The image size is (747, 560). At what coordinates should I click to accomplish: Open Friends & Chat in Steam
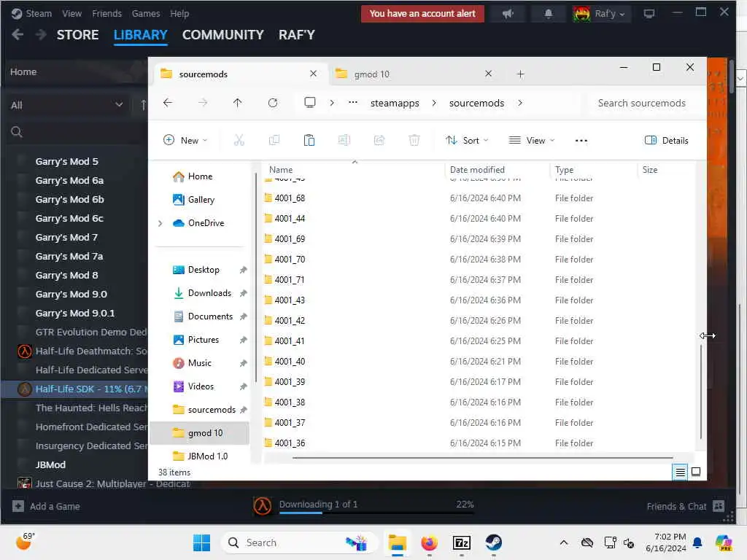coord(685,506)
